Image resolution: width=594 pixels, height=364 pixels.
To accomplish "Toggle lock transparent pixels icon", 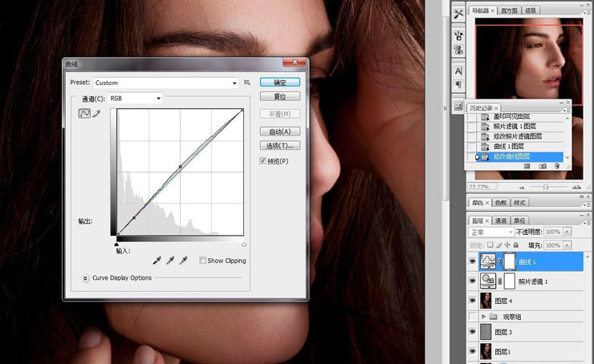I will [x=490, y=245].
